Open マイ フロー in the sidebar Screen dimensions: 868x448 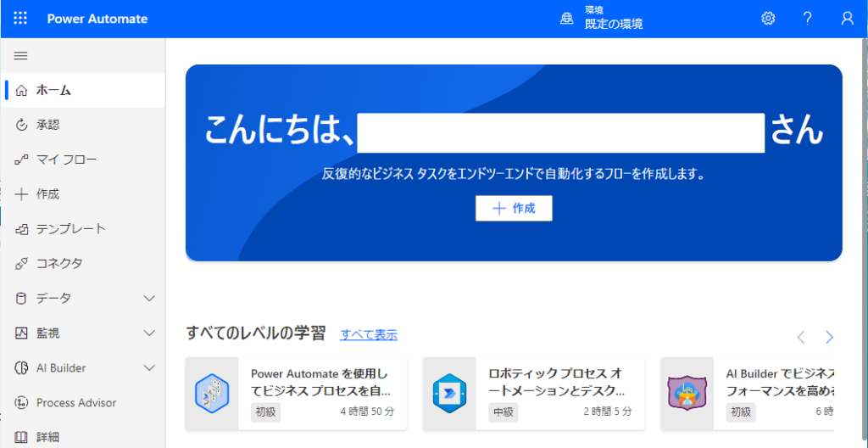83,160
